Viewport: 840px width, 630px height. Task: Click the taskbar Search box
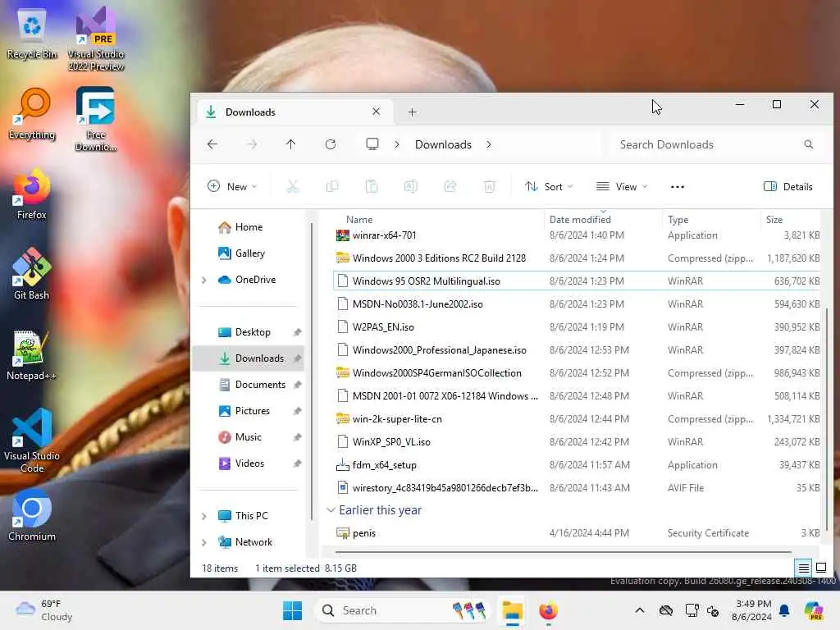[403, 610]
